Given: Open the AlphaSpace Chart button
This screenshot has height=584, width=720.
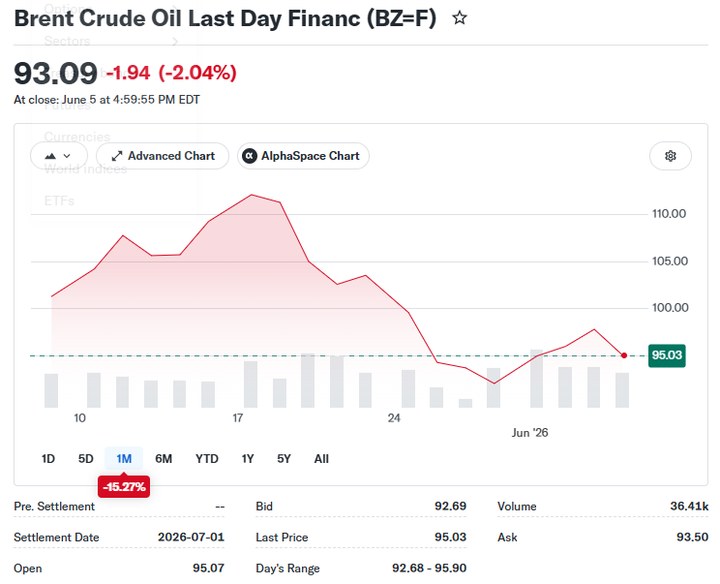Looking at the screenshot, I should coord(303,156).
